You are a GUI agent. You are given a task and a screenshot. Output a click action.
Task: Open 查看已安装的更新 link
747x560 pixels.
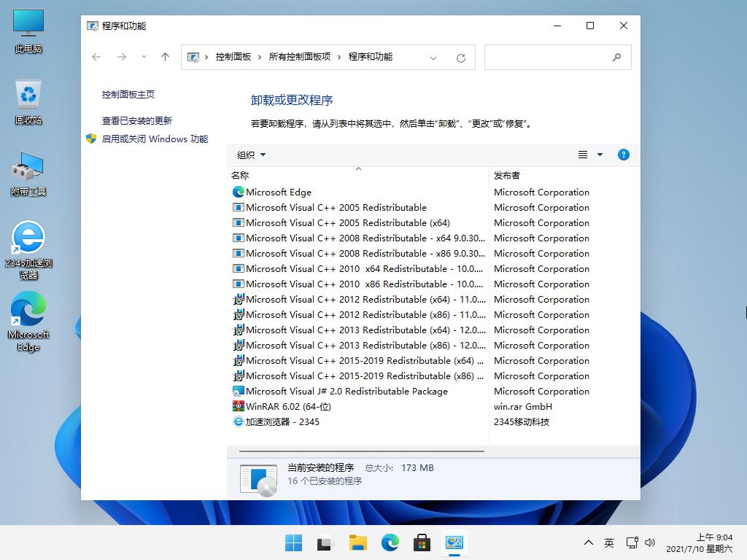(x=136, y=120)
